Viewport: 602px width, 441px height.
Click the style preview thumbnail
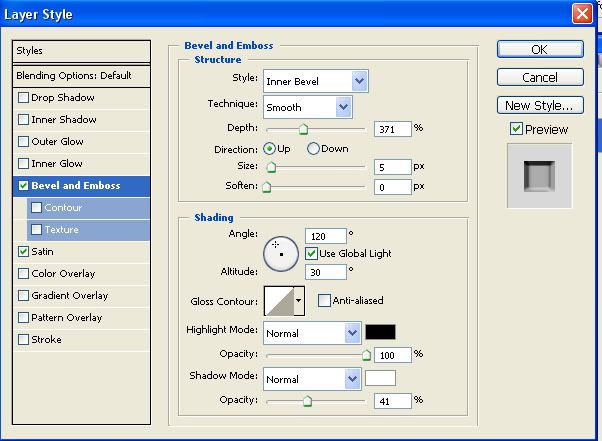pos(539,176)
